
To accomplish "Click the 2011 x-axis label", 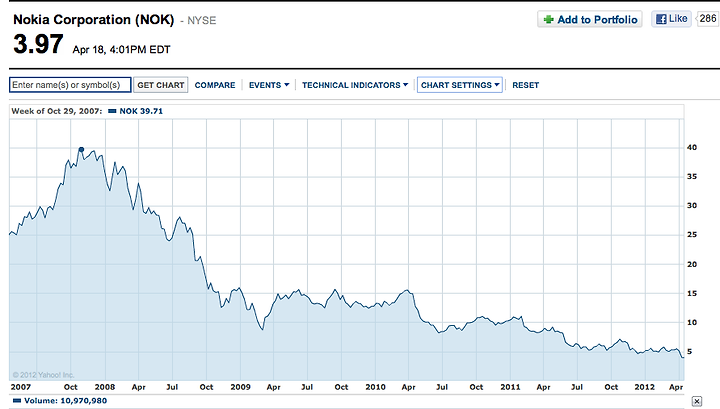I will point(510,387).
